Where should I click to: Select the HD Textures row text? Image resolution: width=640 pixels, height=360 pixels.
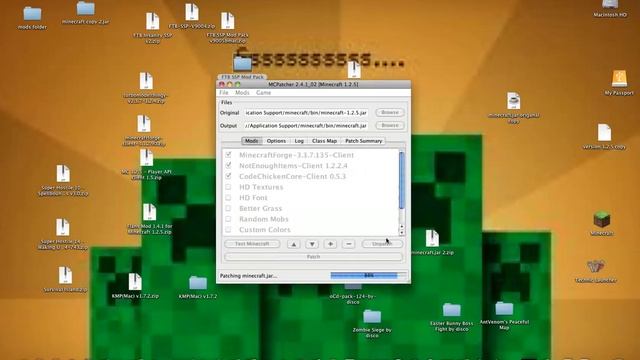(x=261, y=187)
